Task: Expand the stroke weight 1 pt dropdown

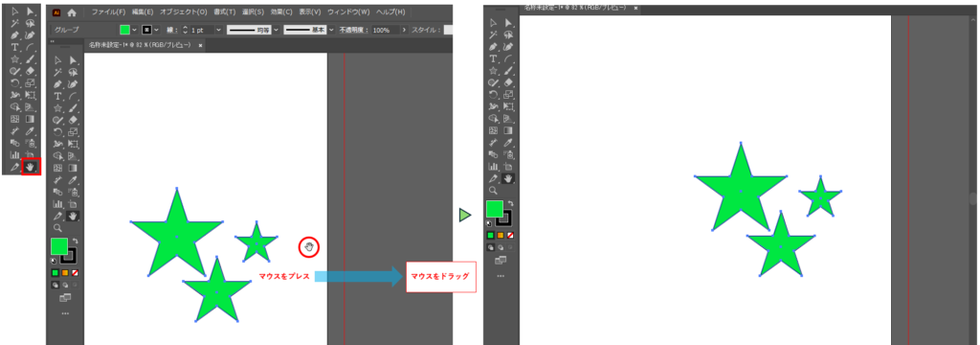Action: tap(218, 30)
